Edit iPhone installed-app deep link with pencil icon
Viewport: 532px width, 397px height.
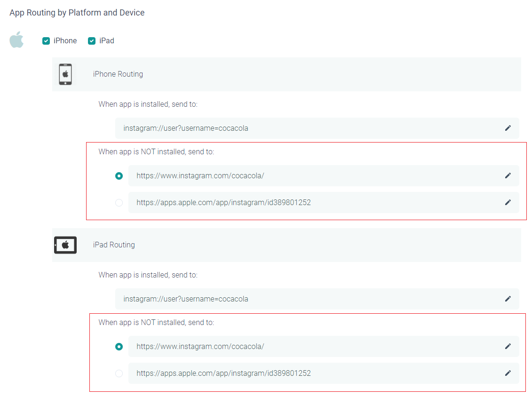[x=508, y=128]
